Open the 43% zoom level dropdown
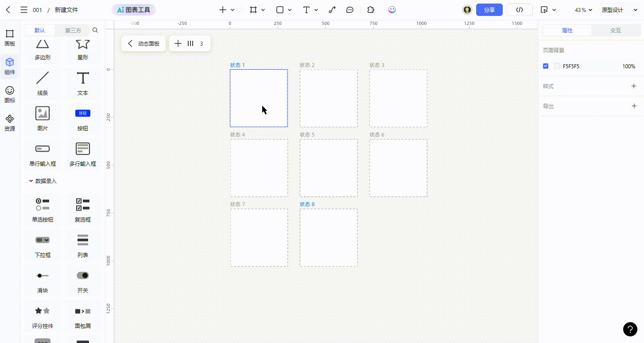The width and height of the screenshot is (644, 343). 583,10
